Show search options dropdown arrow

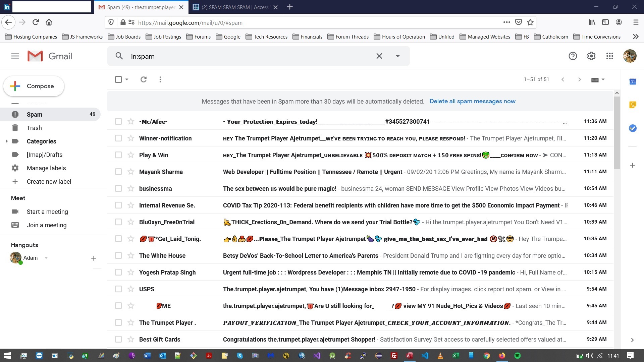pyautogui.click(x=397, y=56)
